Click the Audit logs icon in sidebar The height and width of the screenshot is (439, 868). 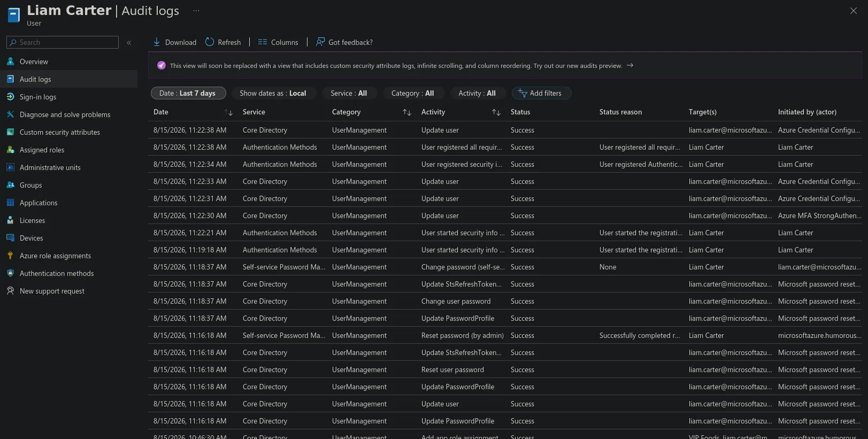pos(10,79)
